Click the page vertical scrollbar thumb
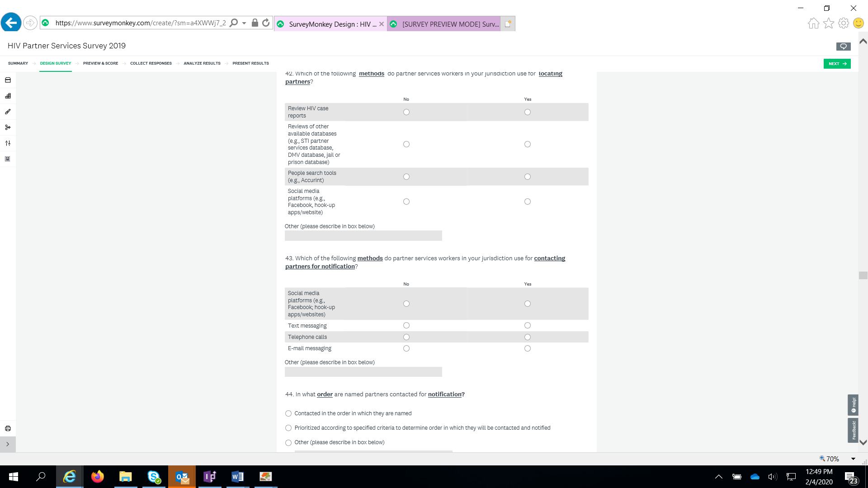 point(863,275)
